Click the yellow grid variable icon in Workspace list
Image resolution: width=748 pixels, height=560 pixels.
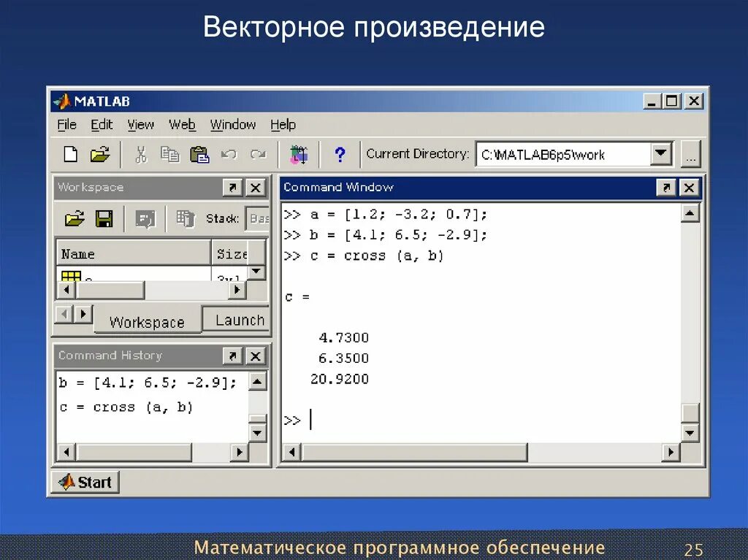coord(71,276)
